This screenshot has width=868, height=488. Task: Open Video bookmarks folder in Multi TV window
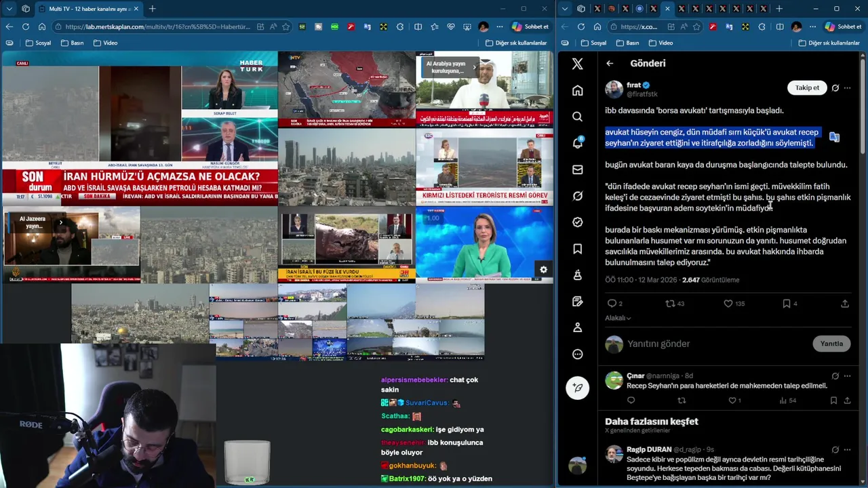pyautogui.click(x=105, y=43)
